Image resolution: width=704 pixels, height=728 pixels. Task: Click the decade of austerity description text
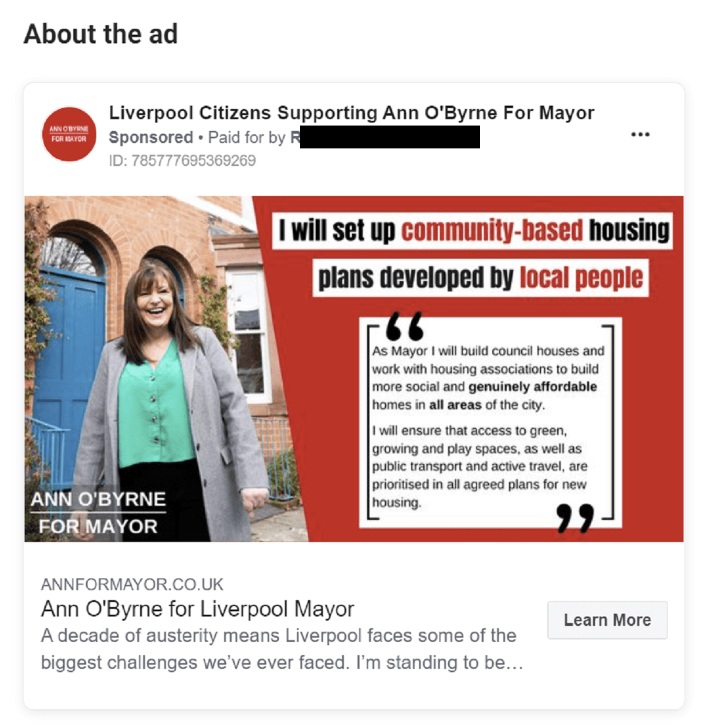point(282,649)
